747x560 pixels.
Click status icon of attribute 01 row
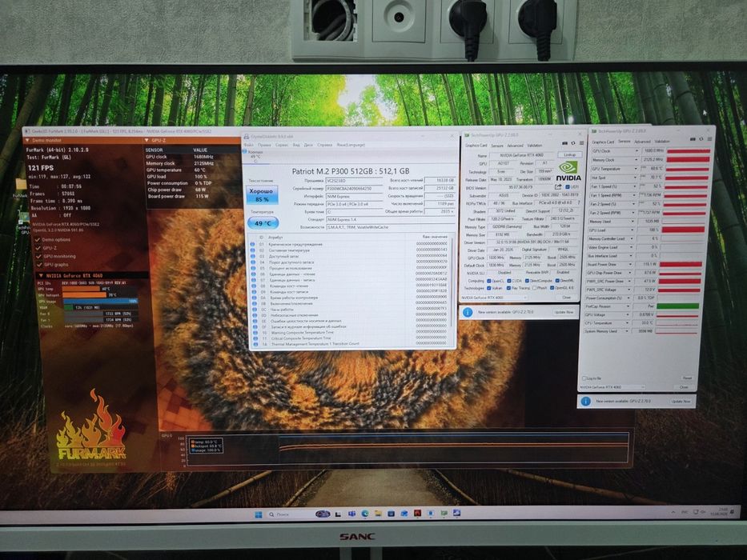click(x=253, y=244)
